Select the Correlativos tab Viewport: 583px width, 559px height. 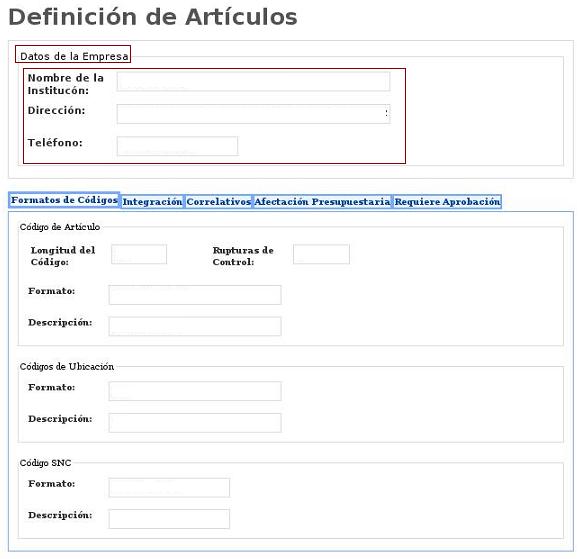(x=218, y=202)
